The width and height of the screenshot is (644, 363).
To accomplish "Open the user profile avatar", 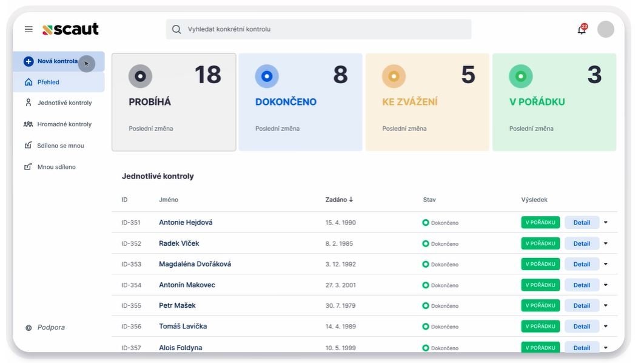I will coord(605,29).
